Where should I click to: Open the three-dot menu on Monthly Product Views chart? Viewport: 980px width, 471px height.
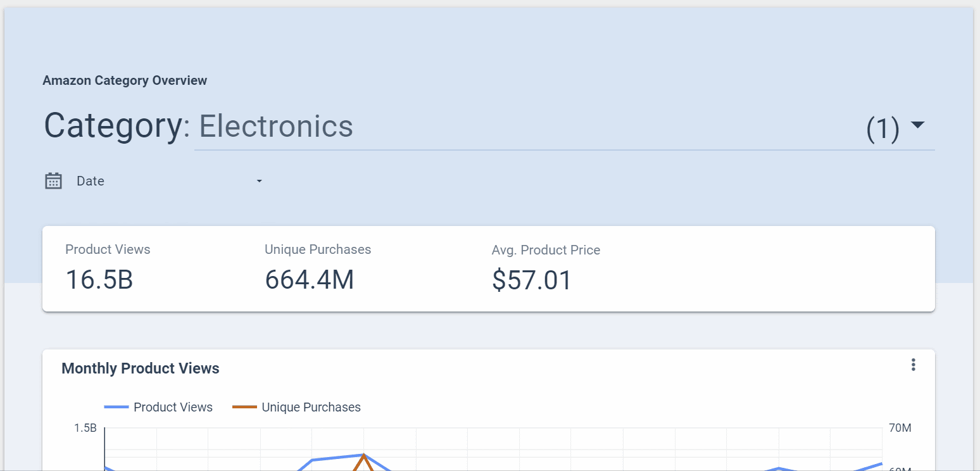914,365
